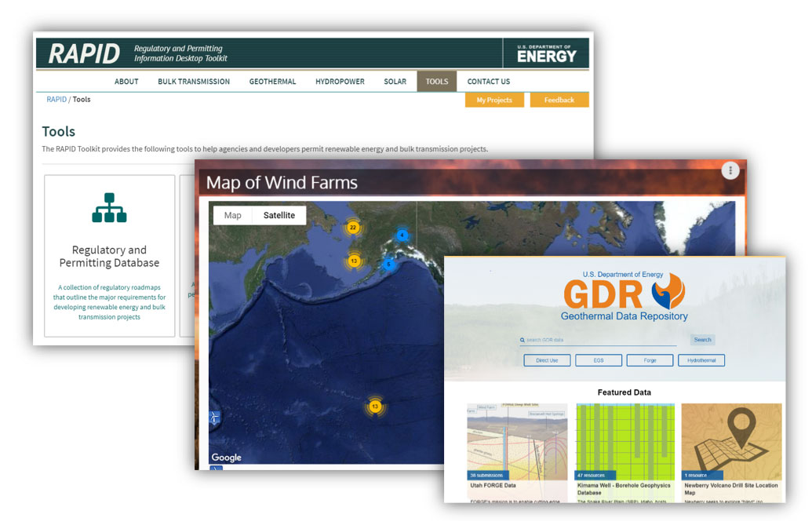The width and height of the screenshot is (812, 529).
Task: Open My Projects
Action: (494, 100)
